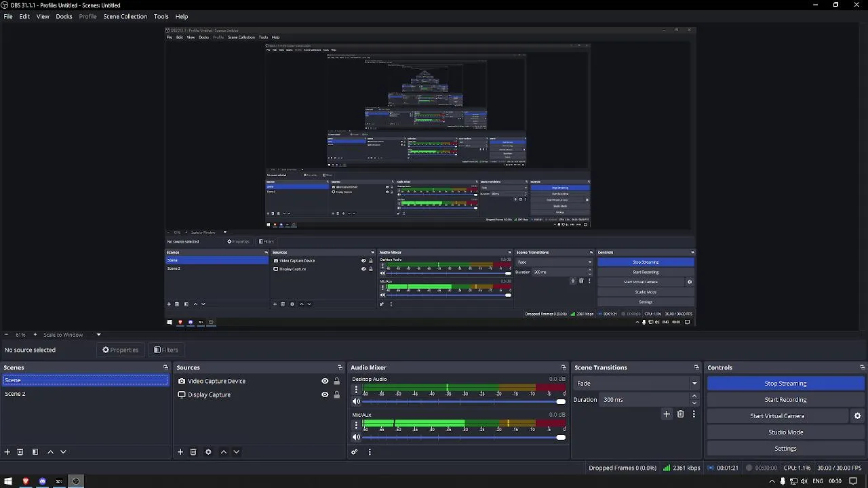Delete the selected source using the Sources trash icon

tap(193, 452)
